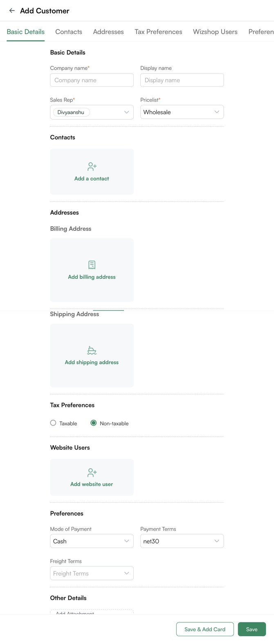
Task: Click the Save & Add Card button
Action: click(x=204, y=629)
